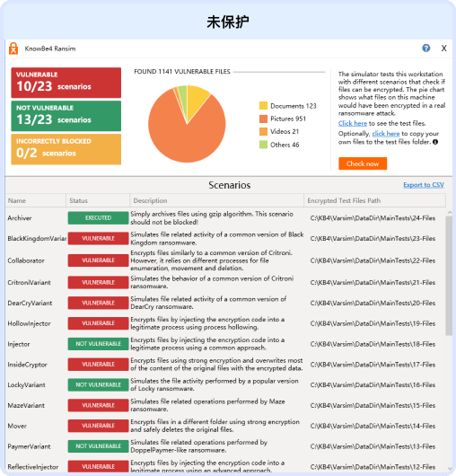Click the Pictures orange legend swatch
This screenshot has width=456, height=476.
(263, 119)
